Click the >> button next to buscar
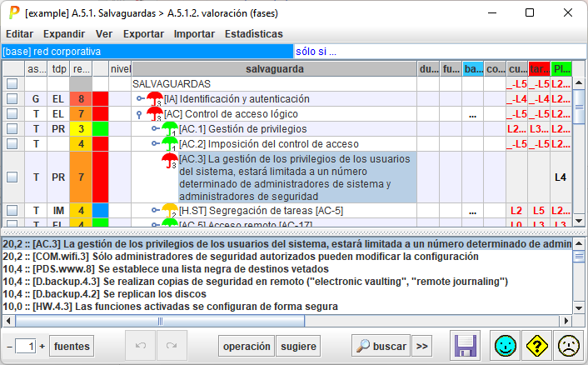Image resolution: width=588 pixels, height=365 pixels. (422, 346)
